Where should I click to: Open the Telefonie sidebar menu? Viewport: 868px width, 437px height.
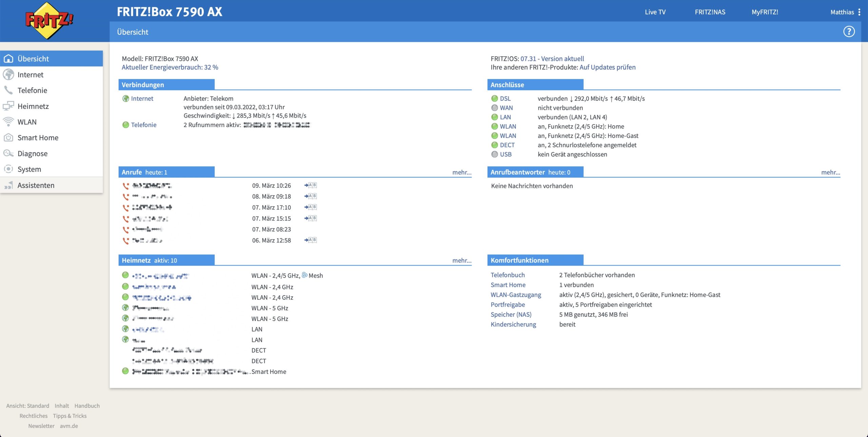click(32, 90)
